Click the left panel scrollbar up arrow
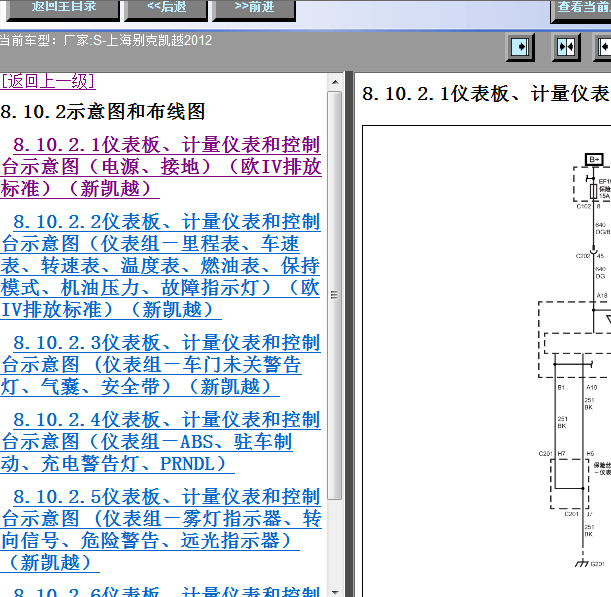611x597 pixels. (x=335, y=82)
